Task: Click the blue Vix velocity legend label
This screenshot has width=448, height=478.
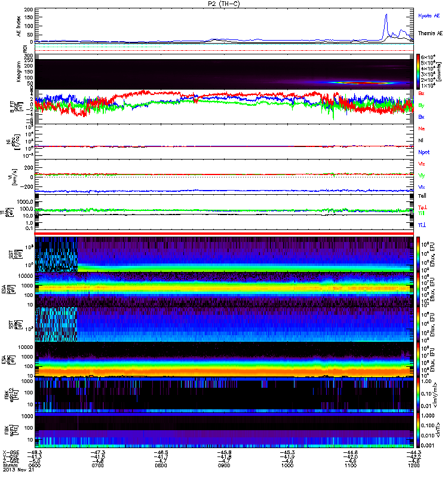Action: click(x=422, y=187)
